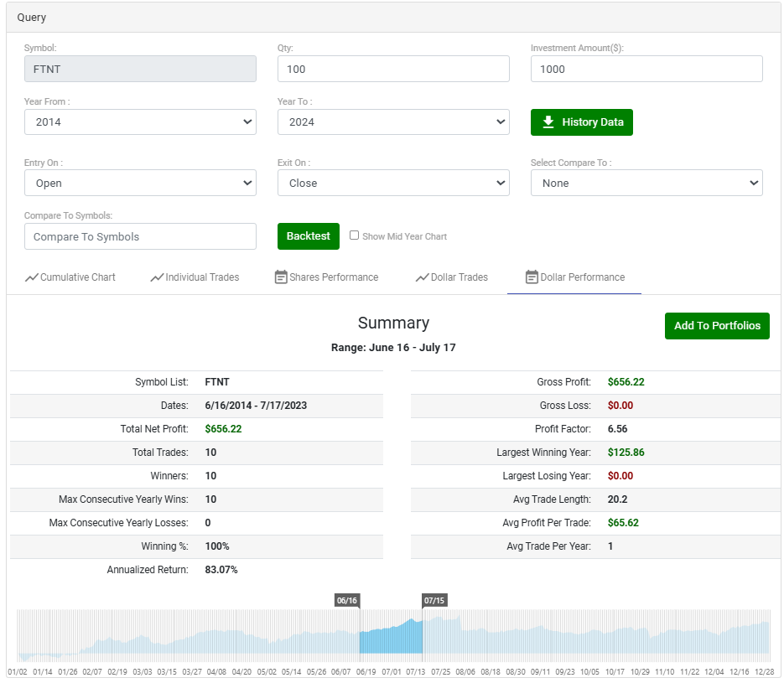Open the Year From dropdown
The width and height of the screenshot is (784, 683).
(x=140, y=122)
